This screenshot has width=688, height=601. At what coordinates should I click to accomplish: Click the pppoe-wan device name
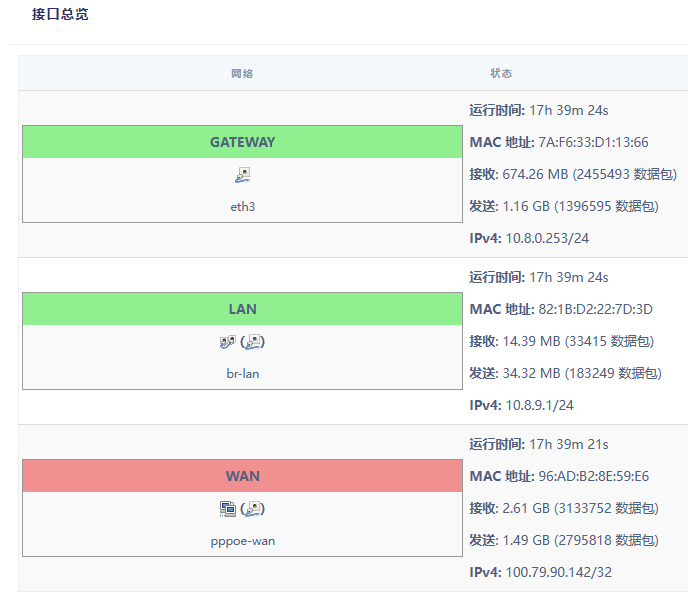pyautogui.click(x=243, y=541)
